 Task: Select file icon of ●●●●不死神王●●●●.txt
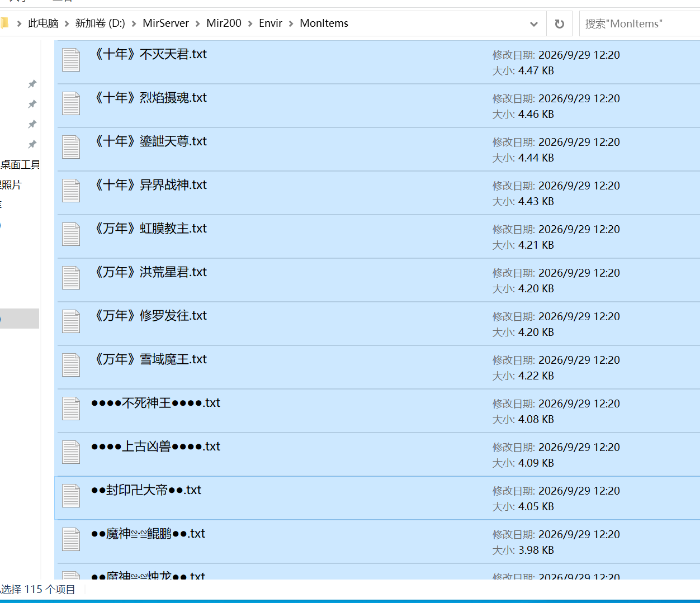71,409
